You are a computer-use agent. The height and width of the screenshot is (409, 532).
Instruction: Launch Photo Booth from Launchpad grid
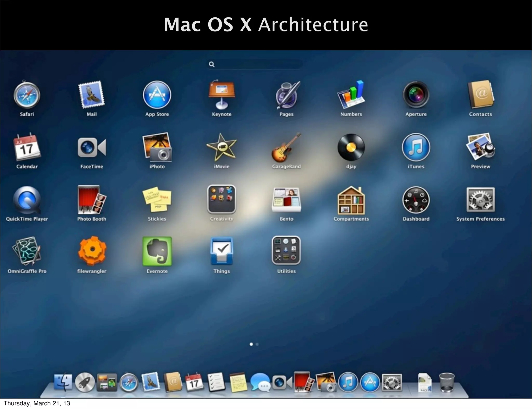click(x=92, y=199)
